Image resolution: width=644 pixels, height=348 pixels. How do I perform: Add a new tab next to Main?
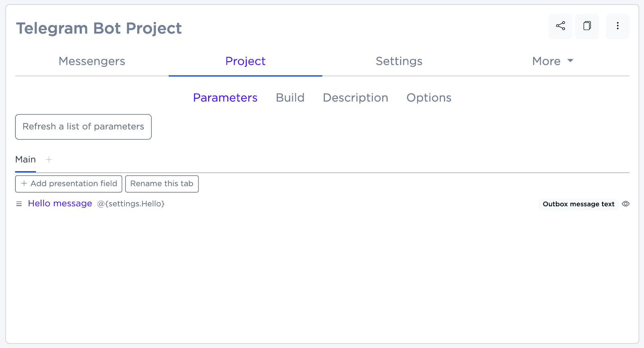tap(49, 159)
